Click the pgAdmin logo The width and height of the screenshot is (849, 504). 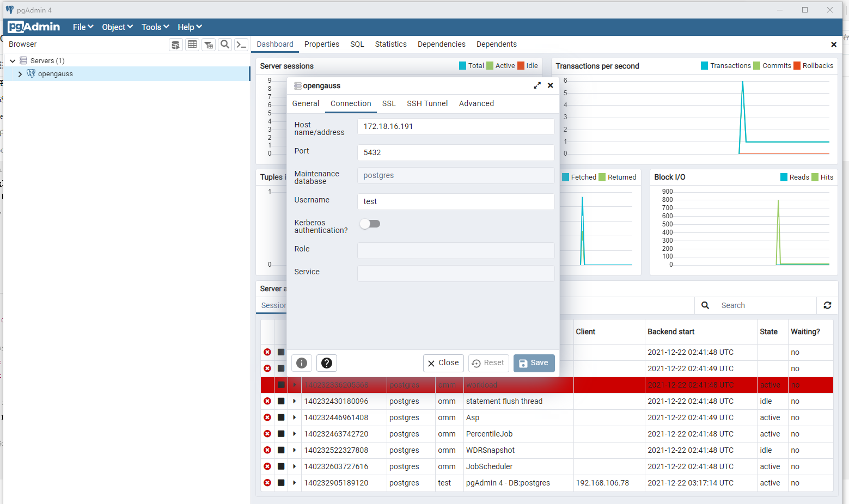(34, 27)
